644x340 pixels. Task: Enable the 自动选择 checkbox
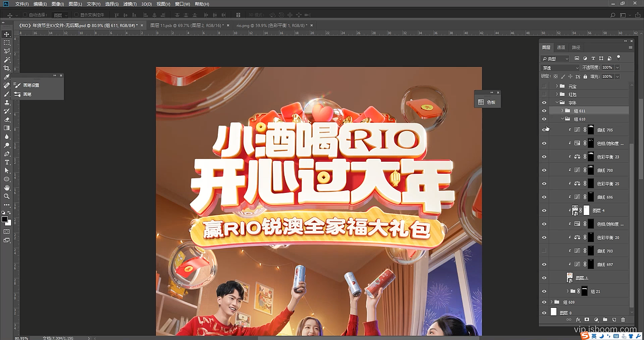[26, 16]
